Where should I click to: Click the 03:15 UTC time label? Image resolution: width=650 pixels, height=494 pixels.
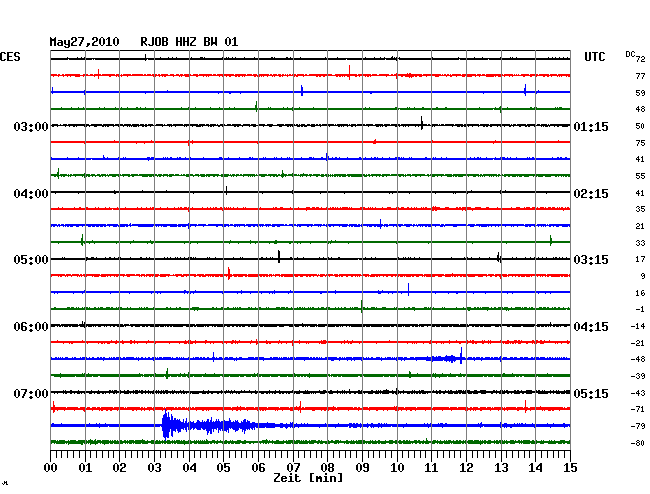click(x=591, y=260)
